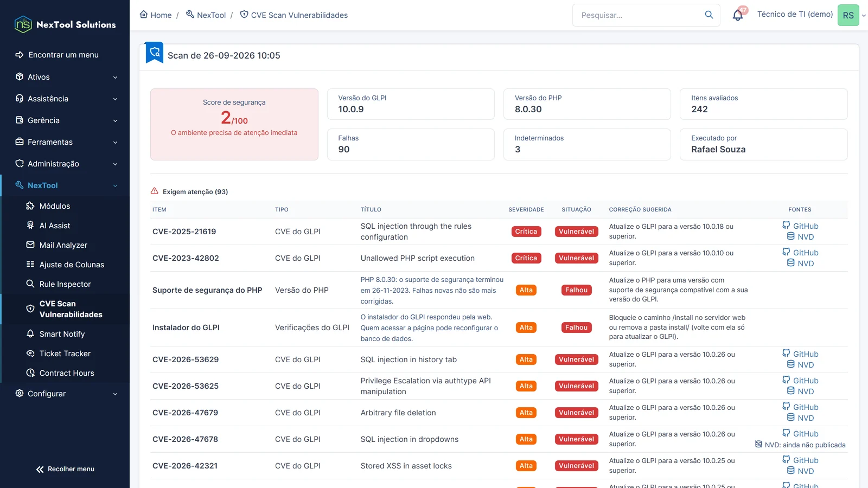Expand the Assistência menu chevron
Image resolution: width=868 pixels, height=488 pixels.
(115, 99)
